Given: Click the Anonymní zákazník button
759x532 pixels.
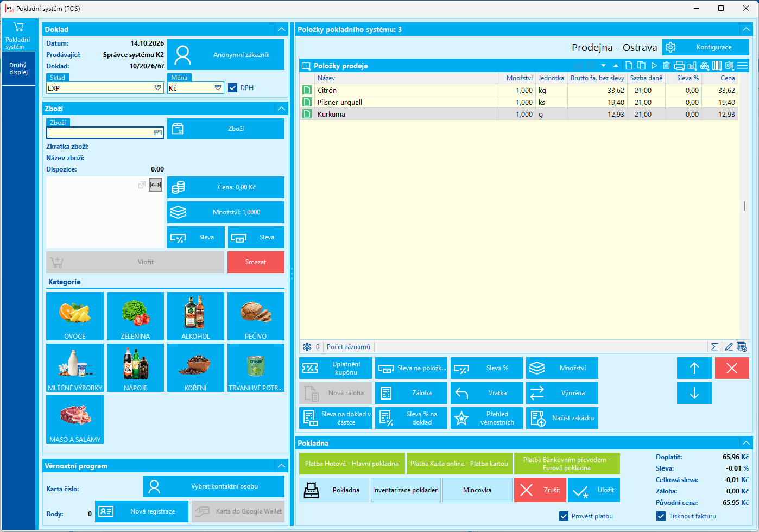Looking at the screenshot, I should click(x=226, y=55).
